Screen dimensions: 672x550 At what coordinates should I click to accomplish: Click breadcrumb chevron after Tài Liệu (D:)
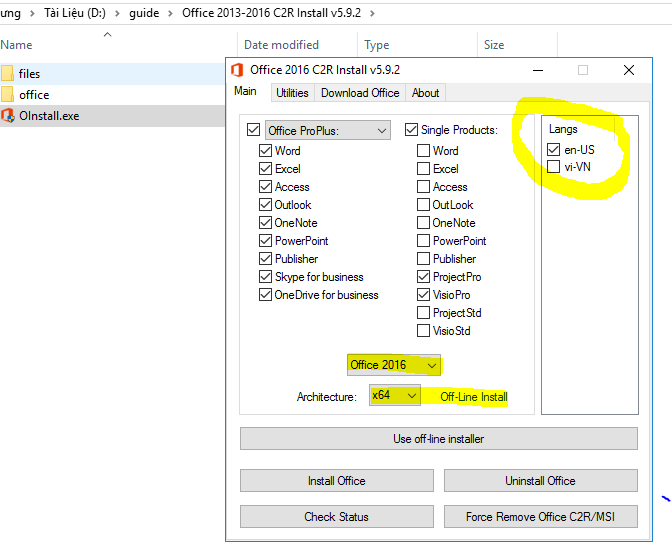coord(117,13)
